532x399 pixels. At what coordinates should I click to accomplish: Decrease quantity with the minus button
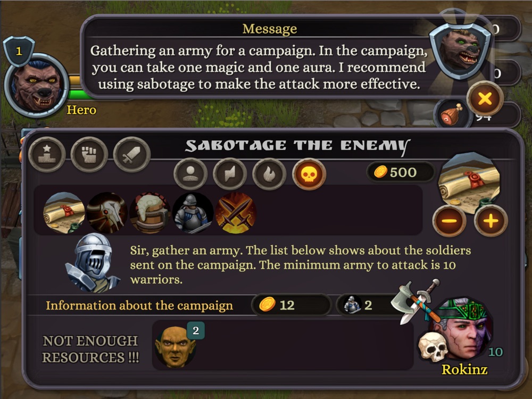click(449, 221)
